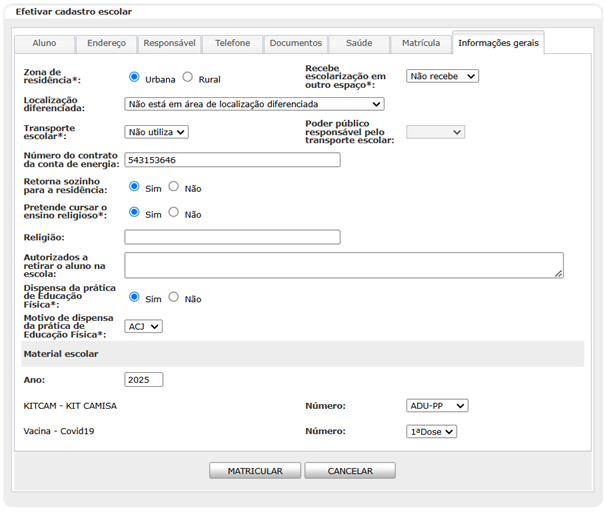Click the energy contract number field
605x512 pixels.
pos(232,160)
